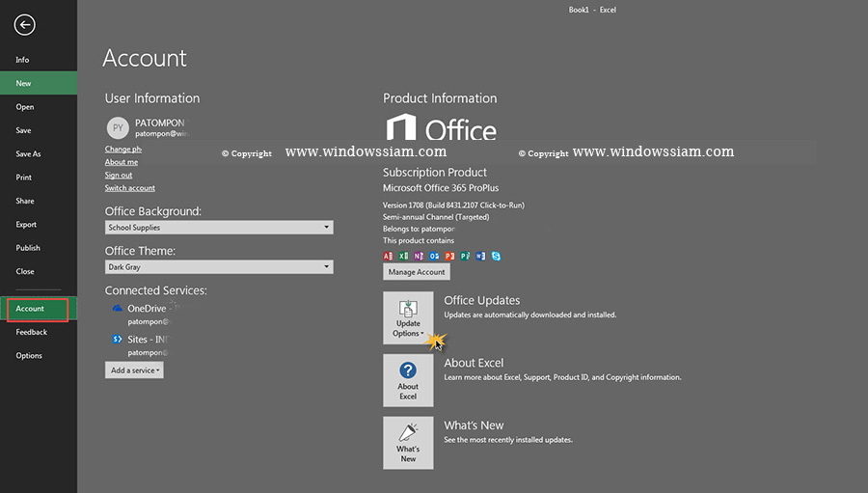Open Options in the sidebar
Viewport: 868px width, 493px height.
pyautogui.click(x=39, y=356)
